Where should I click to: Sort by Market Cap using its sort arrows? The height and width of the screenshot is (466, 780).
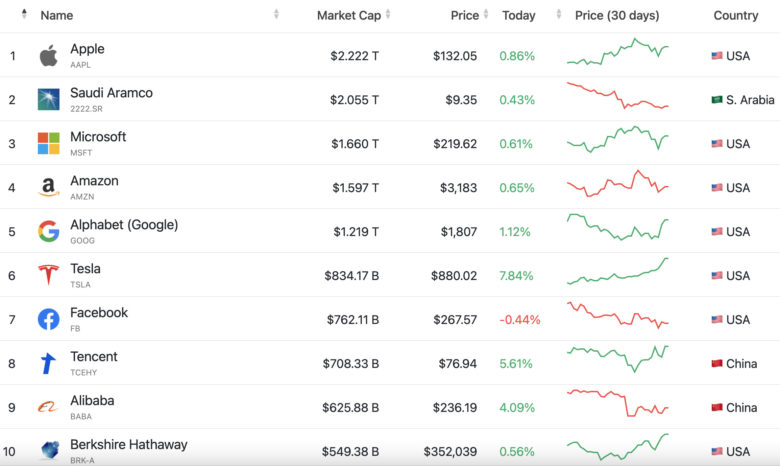click(388, 14)
